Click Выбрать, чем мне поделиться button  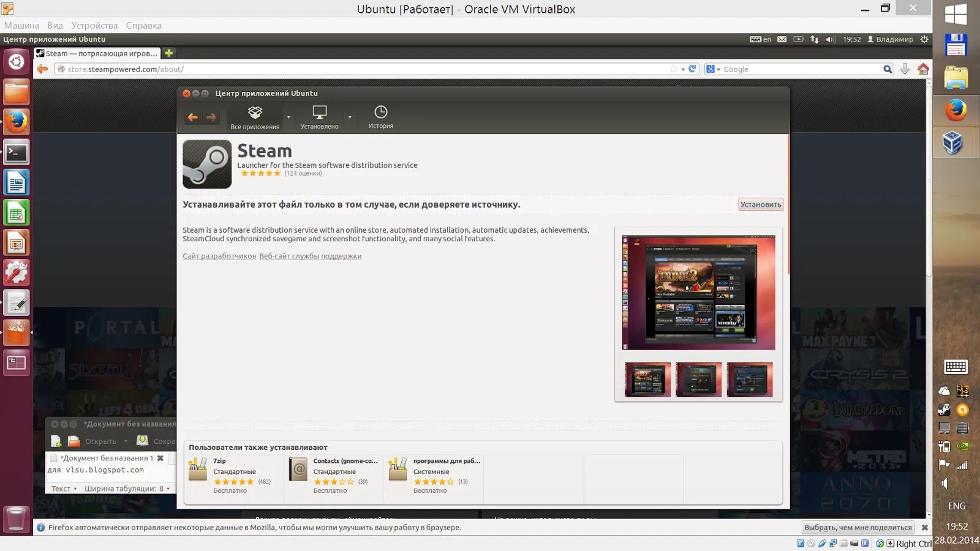858,528
